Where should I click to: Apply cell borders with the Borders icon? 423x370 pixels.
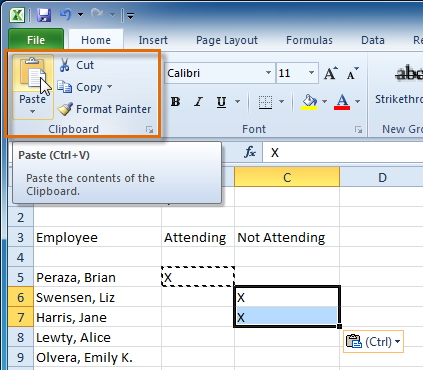pyautogui.click(x=265, y=102)
